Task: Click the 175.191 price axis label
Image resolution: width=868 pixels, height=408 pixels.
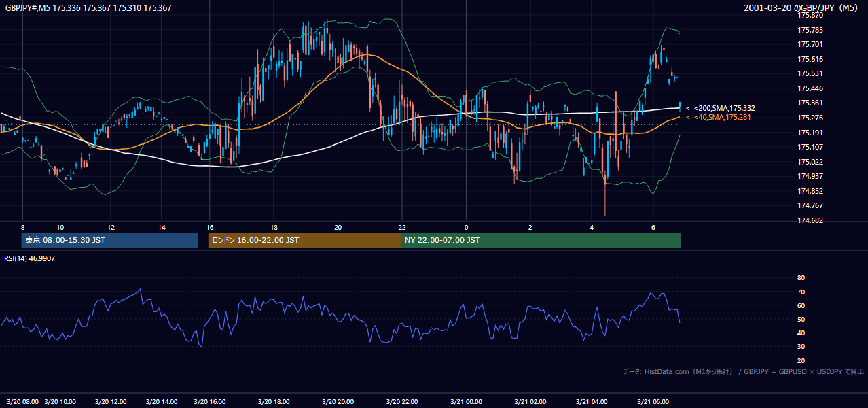Action: (x=810, y=133)
